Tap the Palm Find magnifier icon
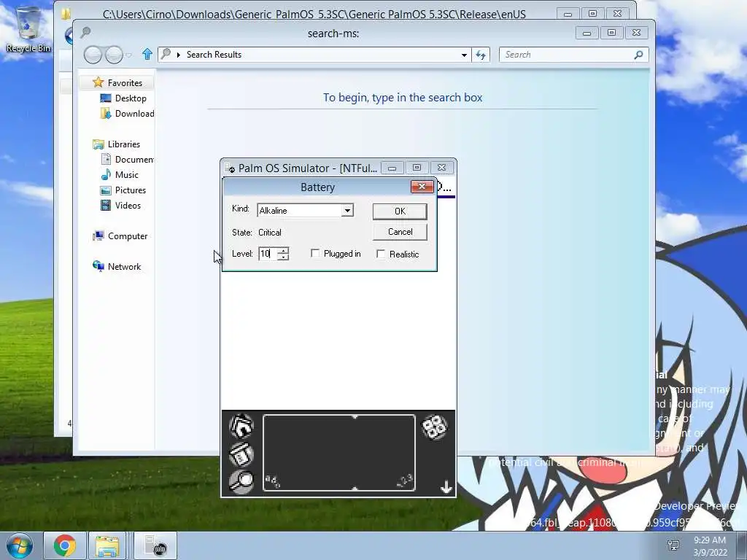The width and height of the screenshot is (747, 560). coord(241,481)
